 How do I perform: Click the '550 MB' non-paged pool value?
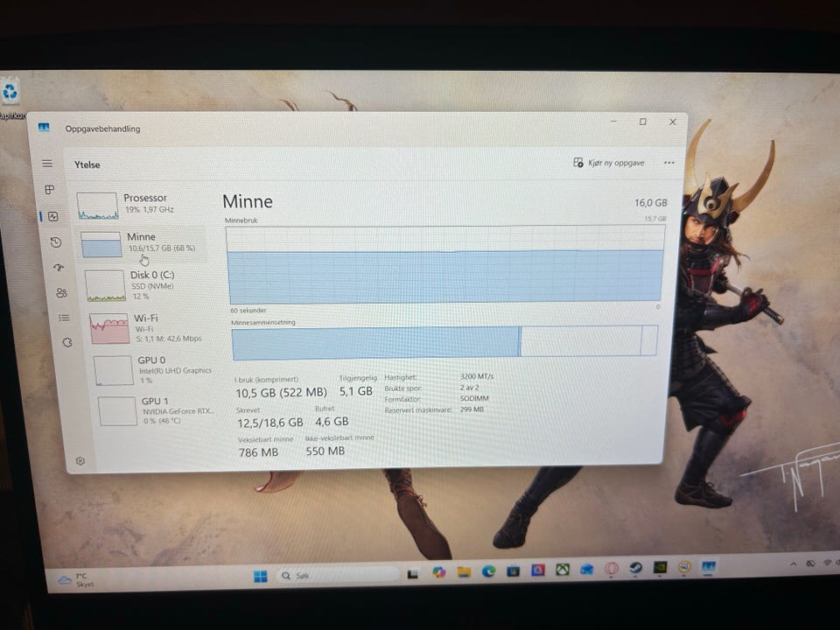pos(325,451)
